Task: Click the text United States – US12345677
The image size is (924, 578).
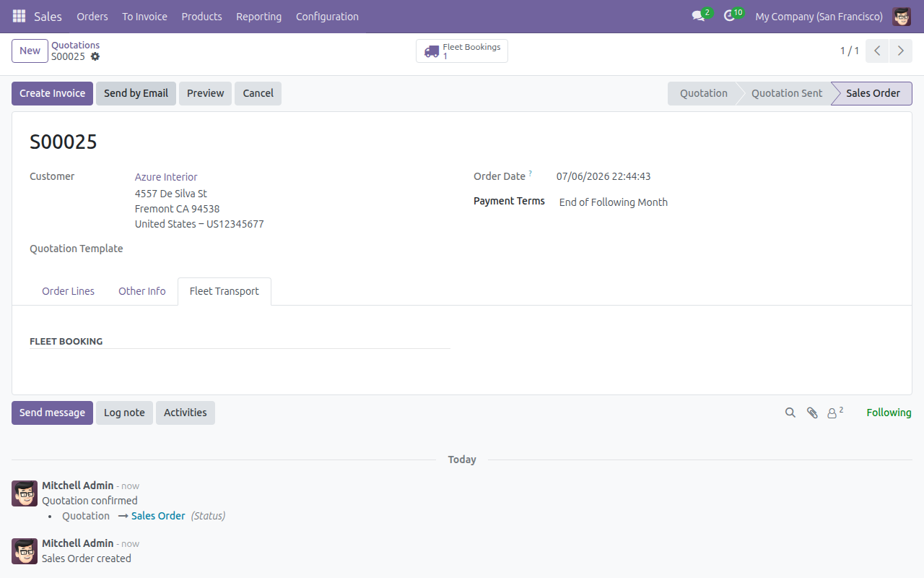Action: [x=199, y=224]
